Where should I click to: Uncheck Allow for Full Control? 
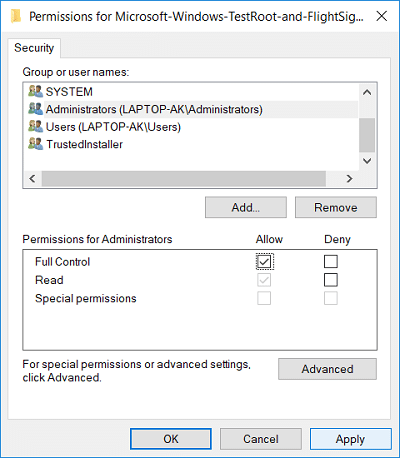coord(264,262)
